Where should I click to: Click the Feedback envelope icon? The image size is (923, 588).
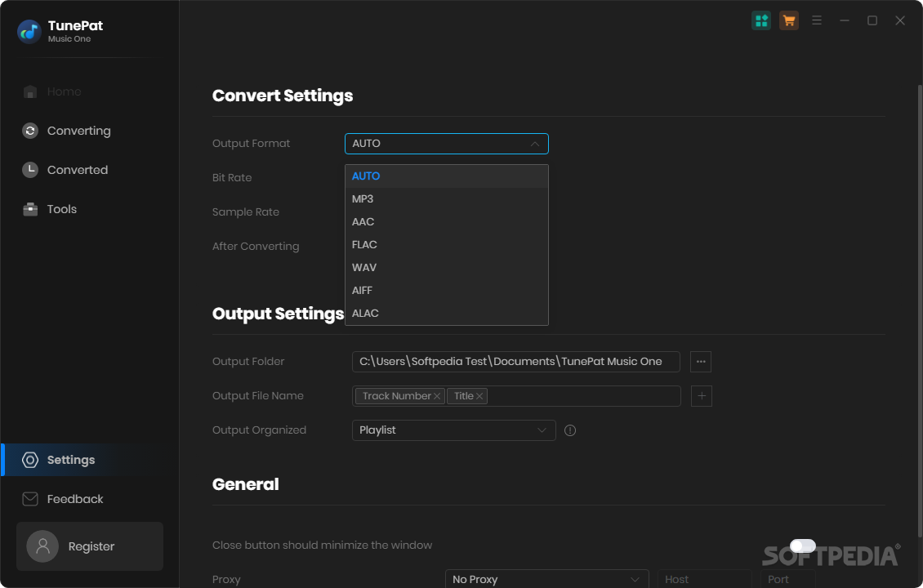pos(30,499)
